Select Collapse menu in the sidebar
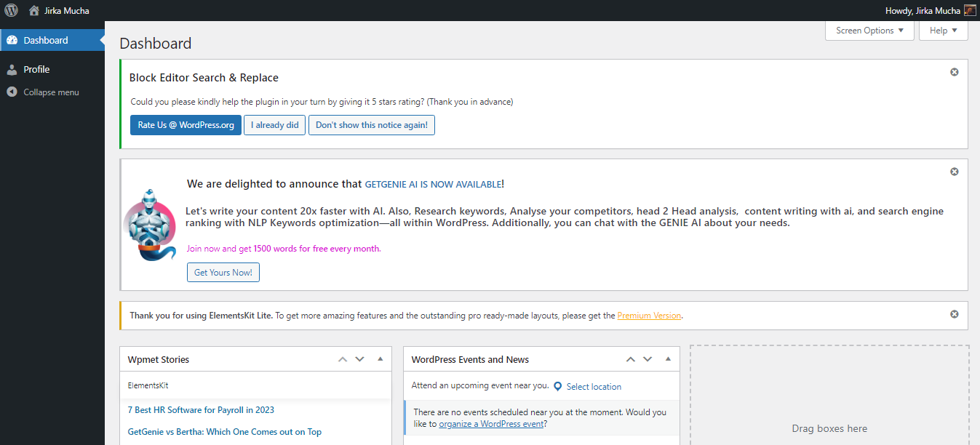The image size is (980, 445). point(52,92)
